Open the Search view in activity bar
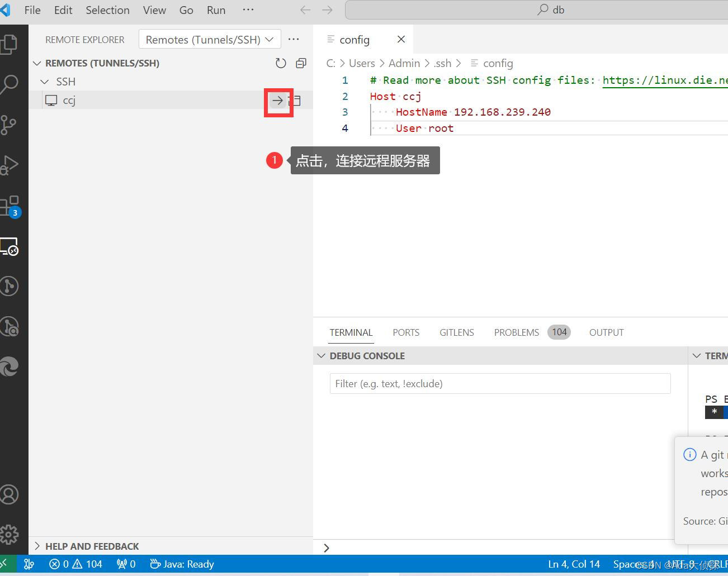Image resolution: width=728 pixels, height=576 pixels. coord(9,84)
